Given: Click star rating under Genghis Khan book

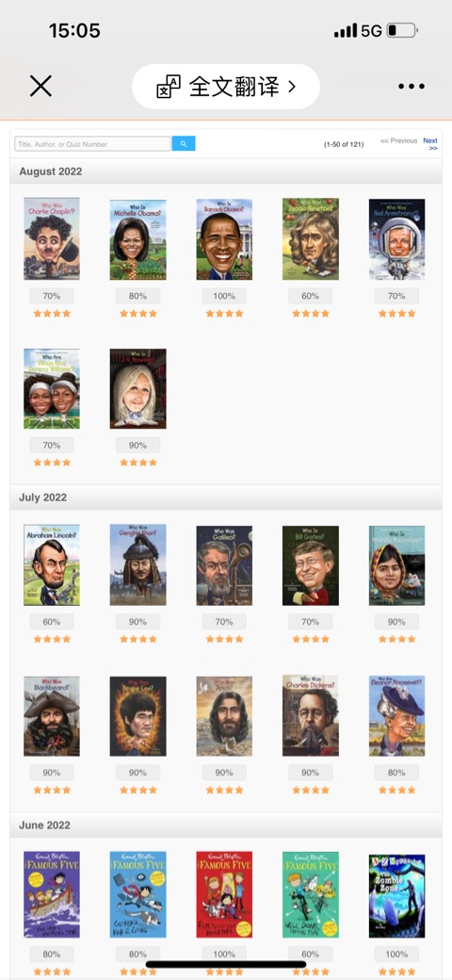Looking at the screenshot, I should click(138, 639).
